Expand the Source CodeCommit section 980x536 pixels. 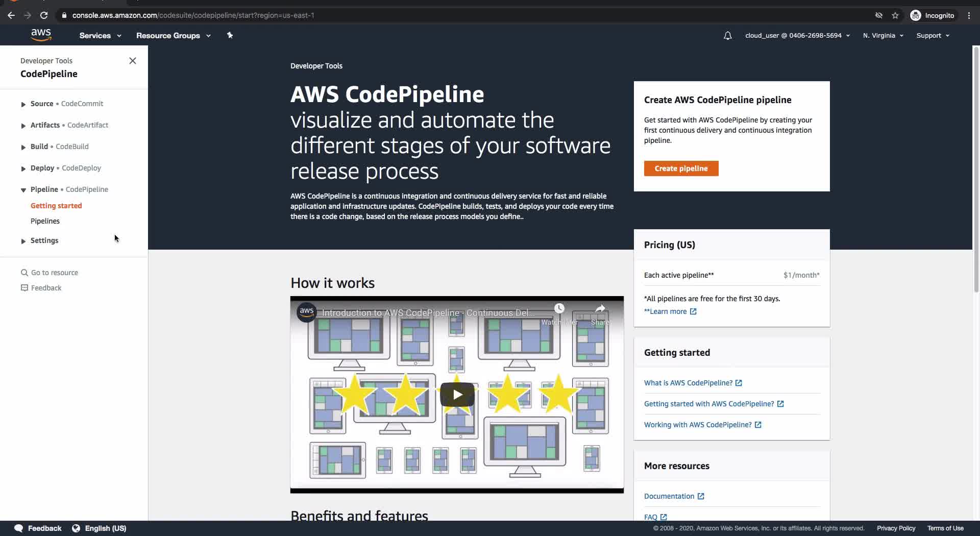(23, 104)
